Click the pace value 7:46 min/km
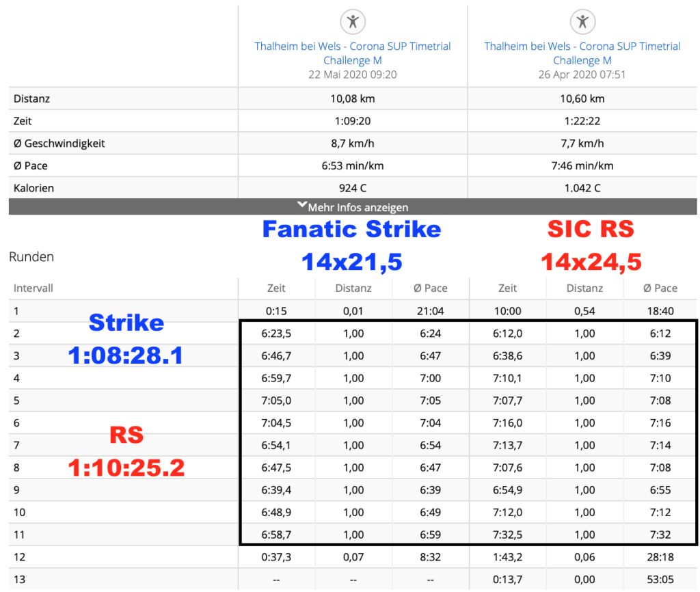Image resolution: width=700 pixels, height=592 pixels. (582, 165)
